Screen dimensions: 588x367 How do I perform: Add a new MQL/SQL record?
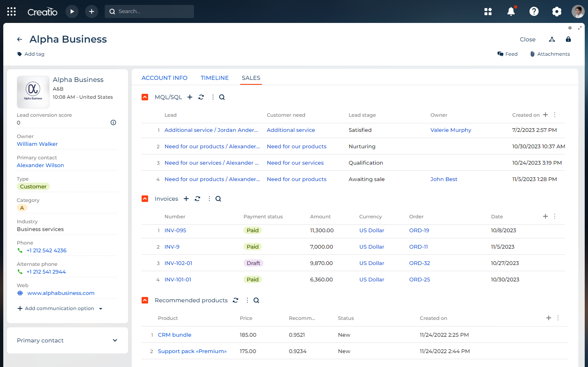(x=190, y=97)
